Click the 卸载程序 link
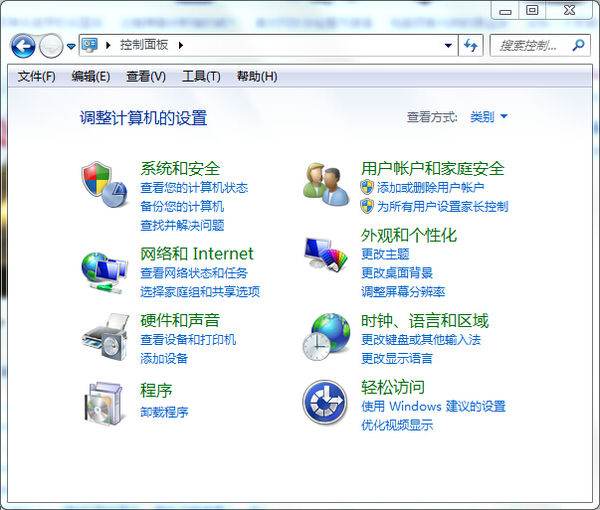600x510 pixels. (x=164, y=412)
